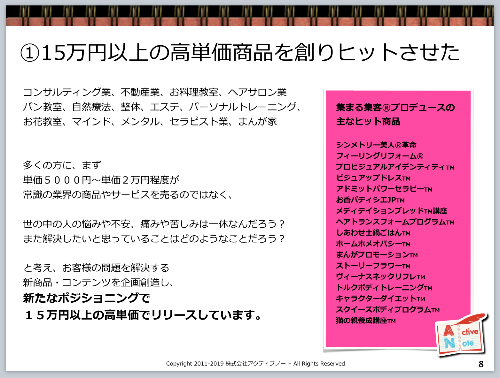Click the list item 'ビジュアップドレス'
This screenshot has width=500, height=378.
click(x=373, y=178)
